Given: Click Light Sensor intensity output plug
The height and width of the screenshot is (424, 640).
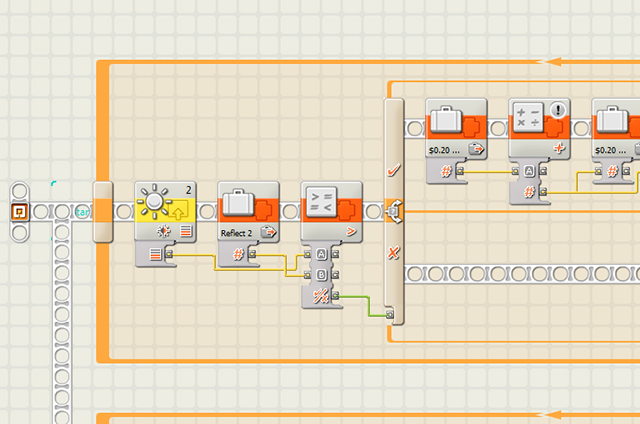Looking at the screenshot, I should coord(169,255).
